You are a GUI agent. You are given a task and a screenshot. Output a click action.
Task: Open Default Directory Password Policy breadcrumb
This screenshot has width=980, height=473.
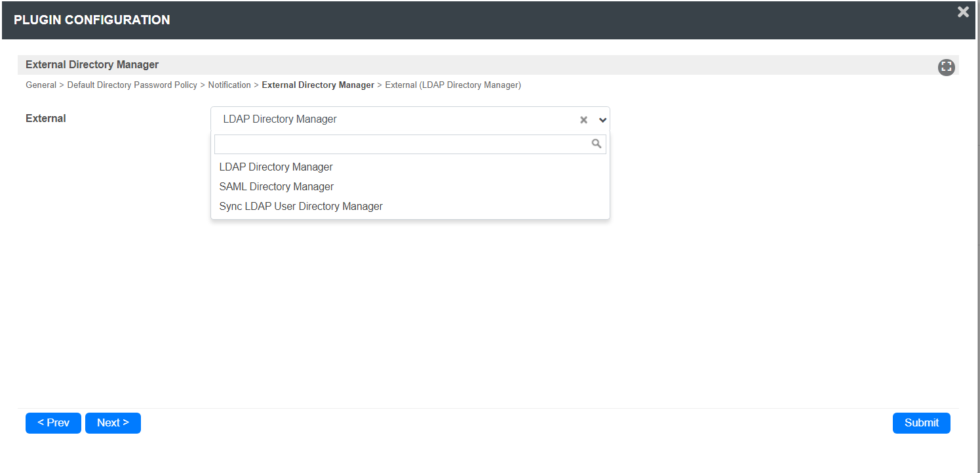(132, 85)
